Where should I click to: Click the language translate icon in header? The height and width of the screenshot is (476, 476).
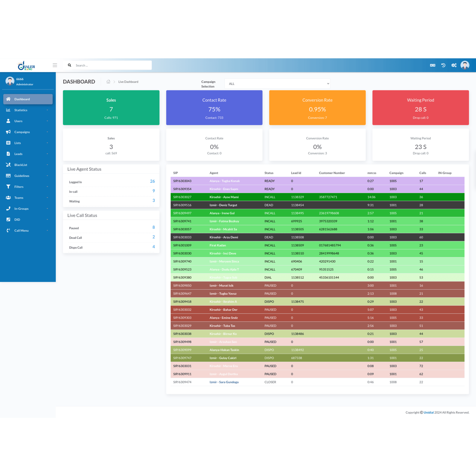coord(432,65)
